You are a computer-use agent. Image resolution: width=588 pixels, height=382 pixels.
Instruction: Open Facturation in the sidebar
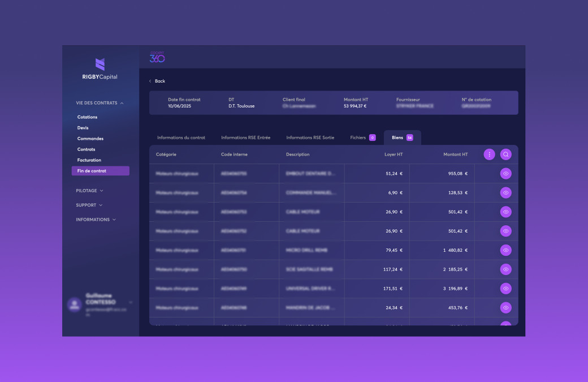(89, 160)
